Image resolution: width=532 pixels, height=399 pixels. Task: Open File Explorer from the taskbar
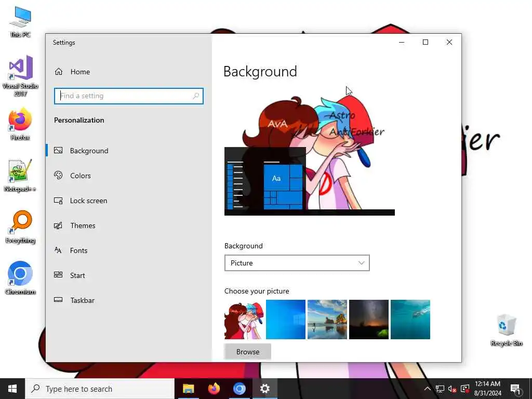click(188, 389)
